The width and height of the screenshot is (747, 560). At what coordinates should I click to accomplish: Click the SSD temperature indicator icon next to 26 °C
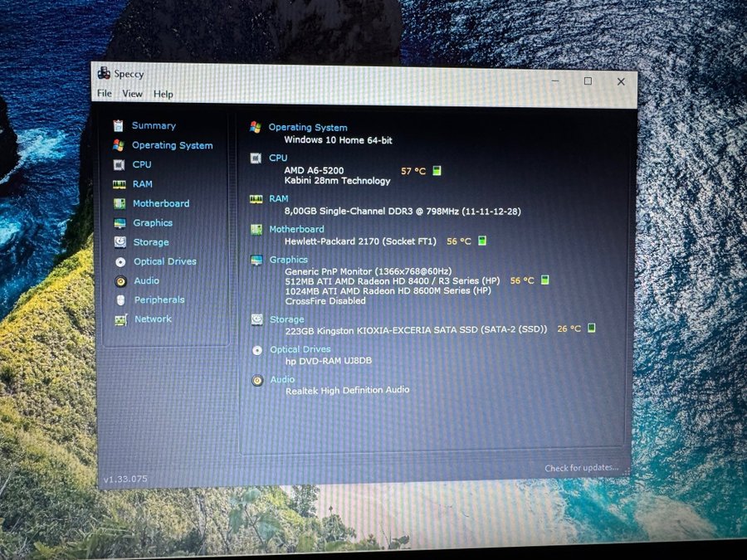pos(591,328)
